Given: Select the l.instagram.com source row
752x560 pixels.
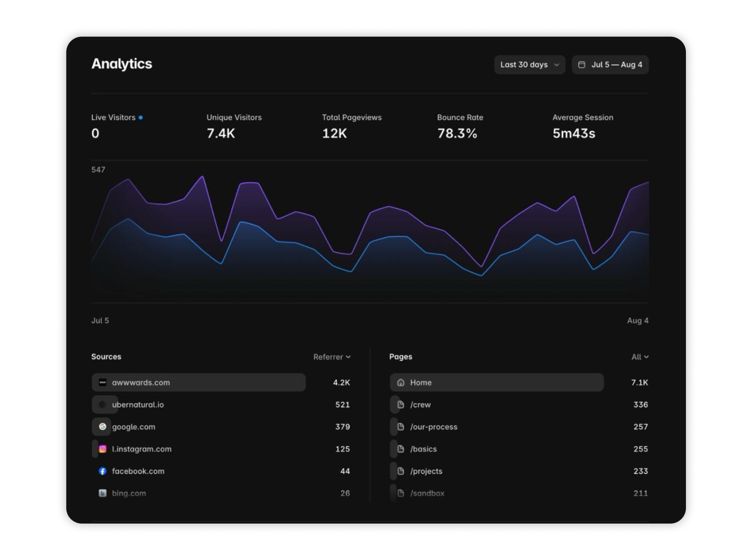Looking at the screenshot, I should pyautogui.click(x=221, y=449).
